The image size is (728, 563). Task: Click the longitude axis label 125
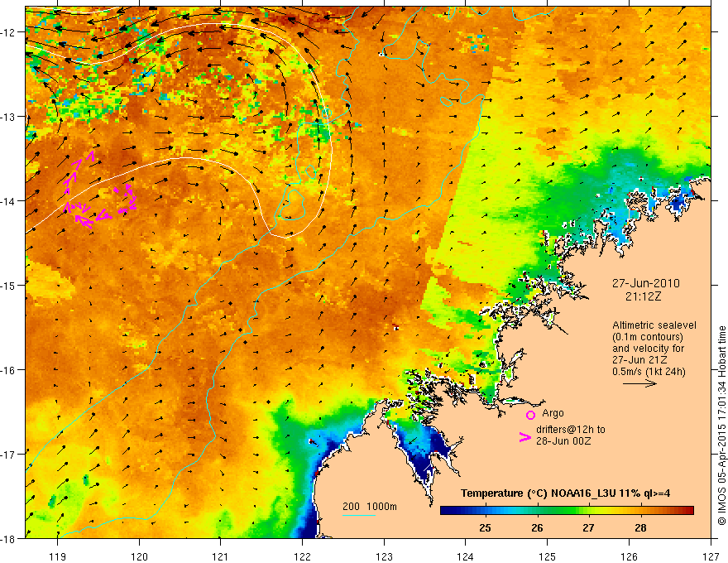click(548, 556)
